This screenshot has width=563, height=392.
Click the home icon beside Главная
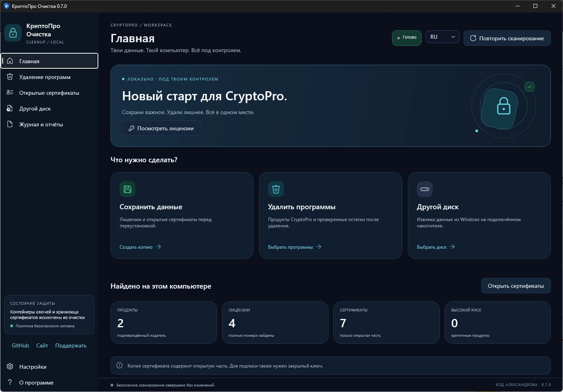(x=10, y=61)
